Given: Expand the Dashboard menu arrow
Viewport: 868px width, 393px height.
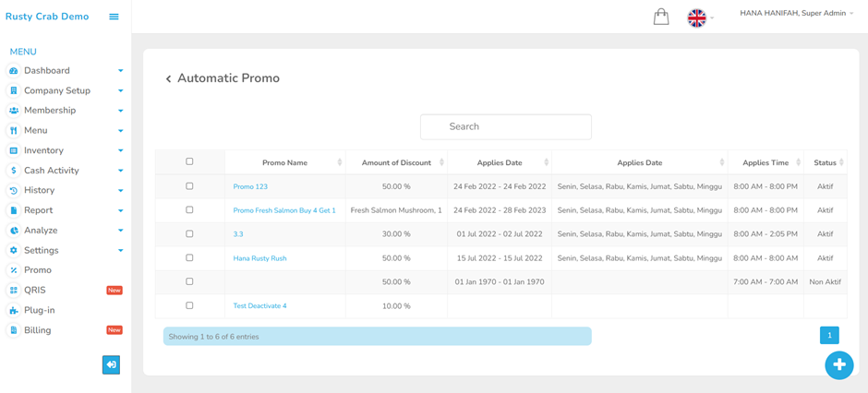Looking at the screenshot, I should tap(121, 71).
